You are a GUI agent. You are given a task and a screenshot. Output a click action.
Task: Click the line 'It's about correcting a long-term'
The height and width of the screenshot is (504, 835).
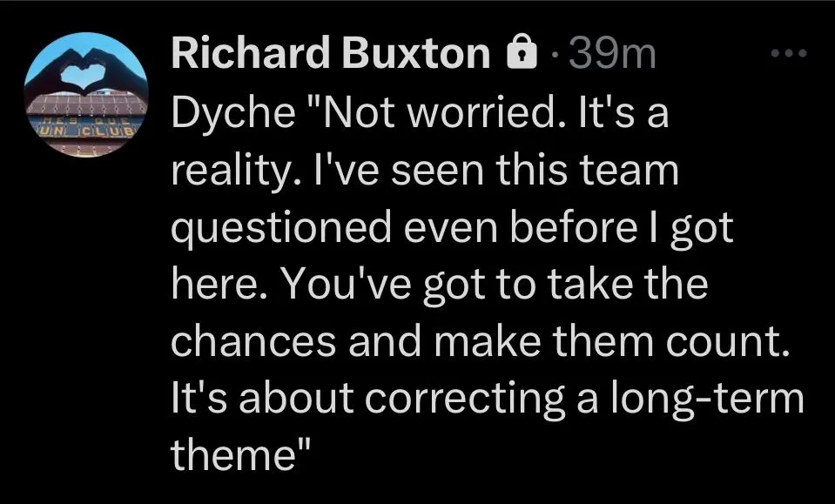(x=487, y=398)
